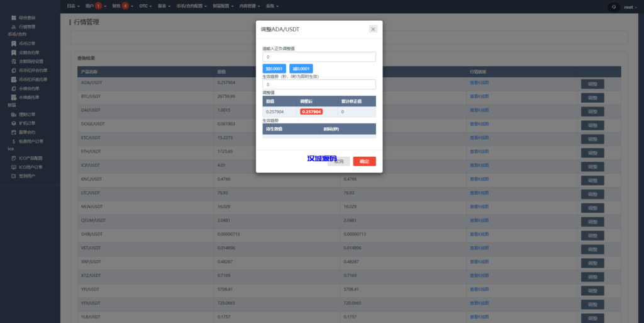644x323 pixels.
Task: Click the 加0.0001 button
Action: 274,68
